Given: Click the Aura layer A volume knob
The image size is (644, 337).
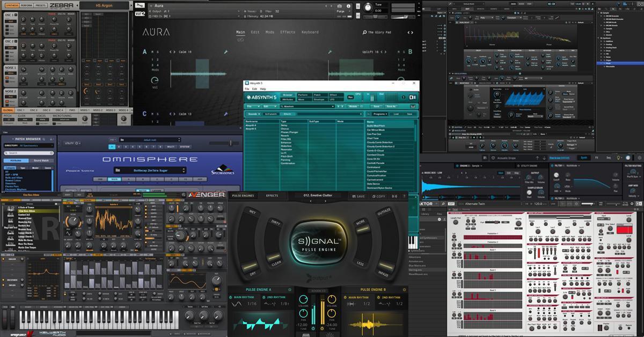Looking at the screenshot, I should [155, 80].
